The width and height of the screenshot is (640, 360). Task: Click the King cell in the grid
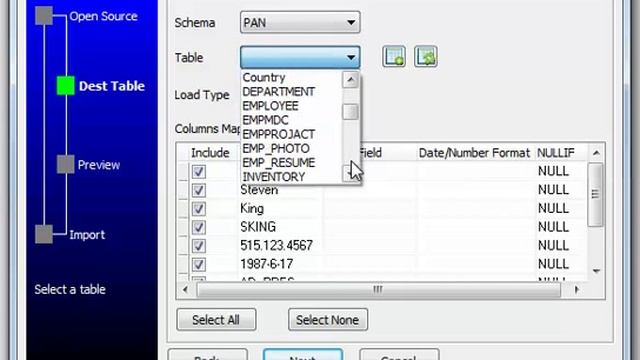[x=252, y=209]
